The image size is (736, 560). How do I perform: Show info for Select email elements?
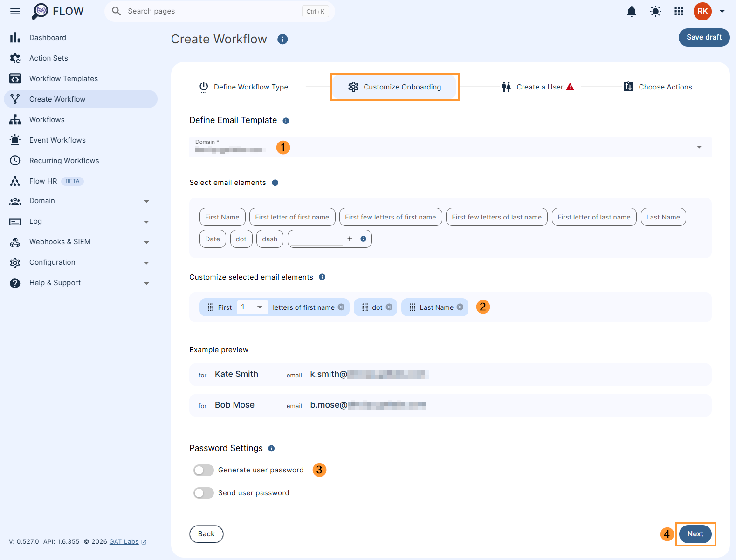point(275,183)
